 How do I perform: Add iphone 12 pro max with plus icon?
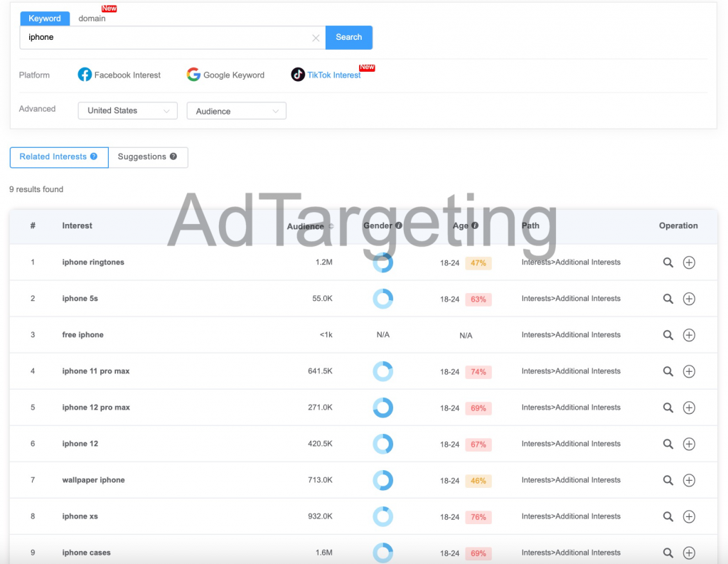pos(689,408)
